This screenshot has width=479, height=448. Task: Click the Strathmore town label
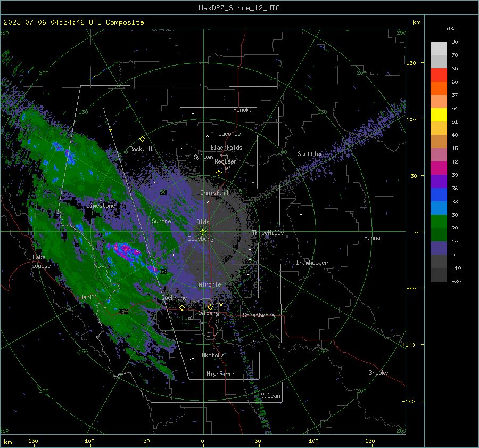point(259,315)
